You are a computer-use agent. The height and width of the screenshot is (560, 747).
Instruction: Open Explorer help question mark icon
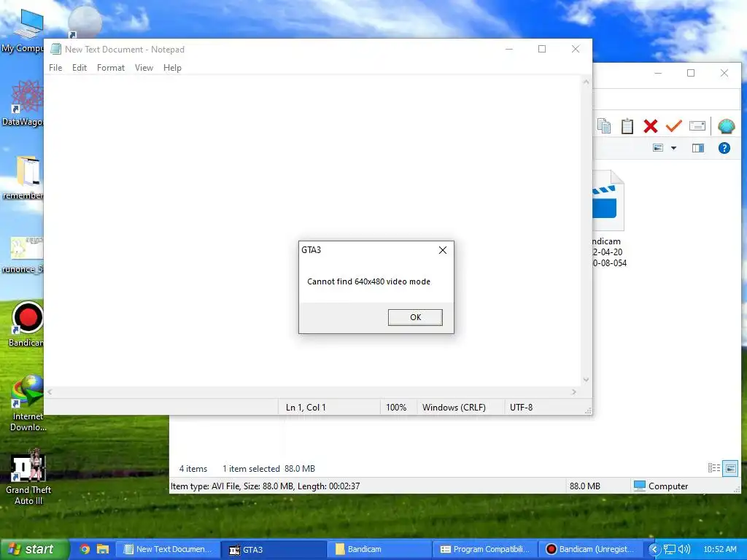click(x=724, y=148)
